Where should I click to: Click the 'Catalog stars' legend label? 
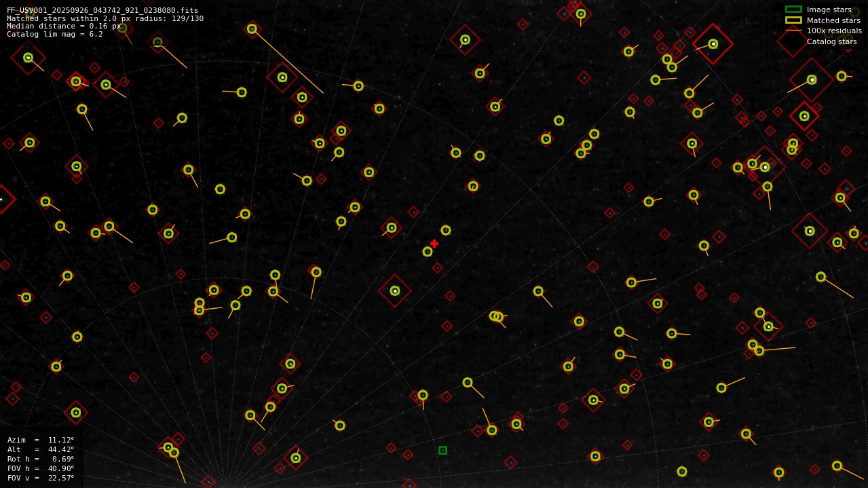(831, 41)
